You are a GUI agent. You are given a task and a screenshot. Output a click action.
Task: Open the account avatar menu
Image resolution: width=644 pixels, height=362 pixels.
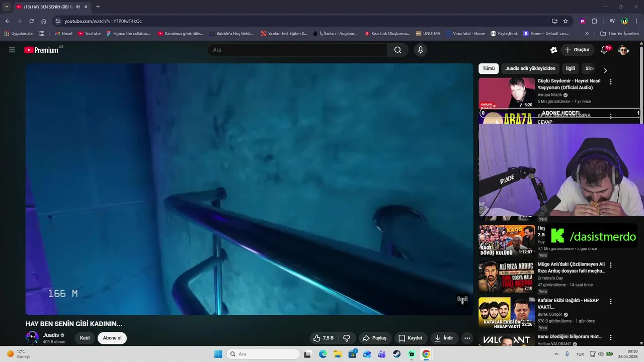(623, 50)
